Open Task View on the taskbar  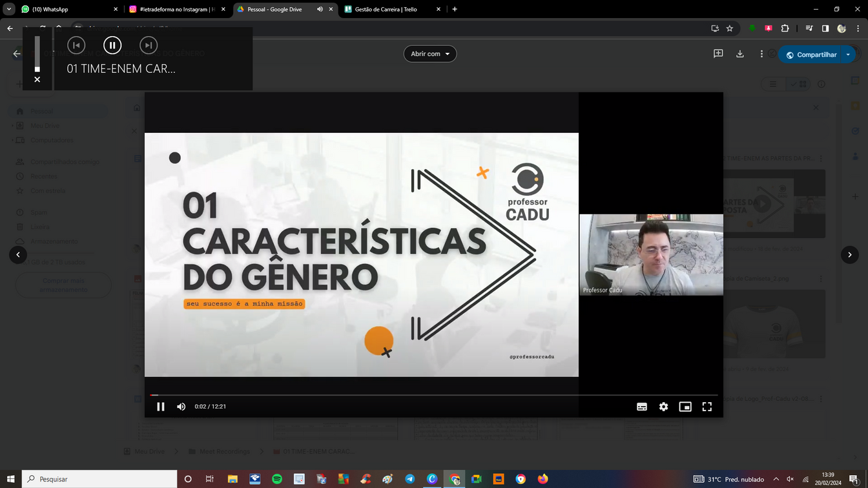209,479
